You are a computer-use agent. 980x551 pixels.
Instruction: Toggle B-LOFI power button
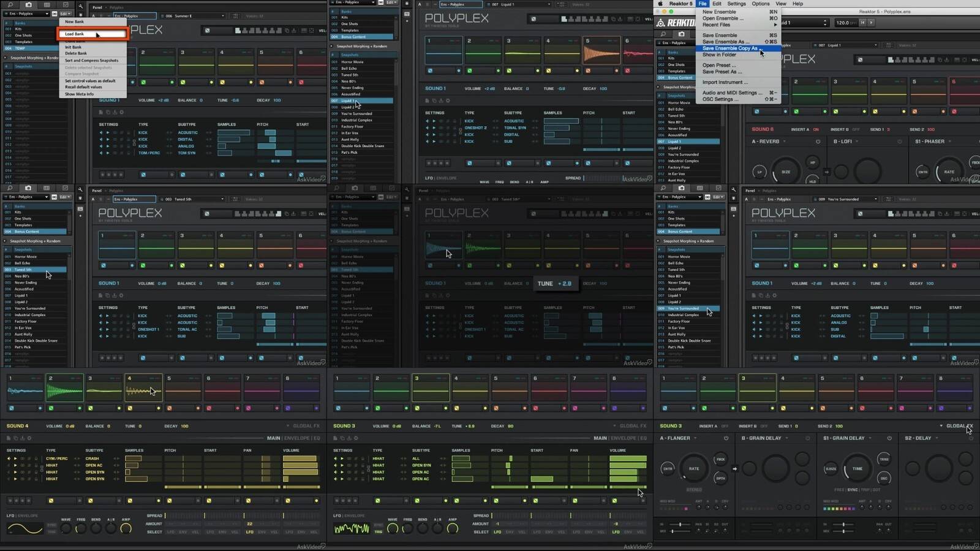click(900, 142)
